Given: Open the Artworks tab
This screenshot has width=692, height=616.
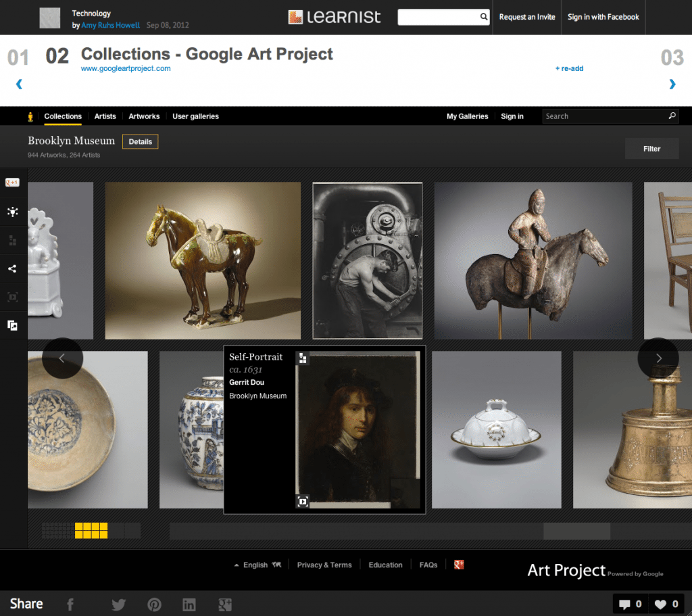Looking at the screenshot, I should pos(144,116).
